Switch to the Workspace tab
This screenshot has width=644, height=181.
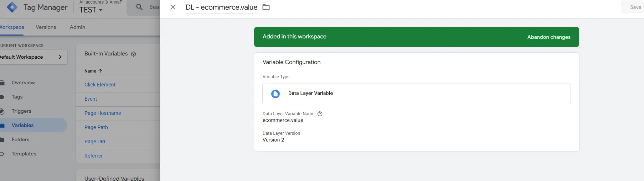[12, 27]
